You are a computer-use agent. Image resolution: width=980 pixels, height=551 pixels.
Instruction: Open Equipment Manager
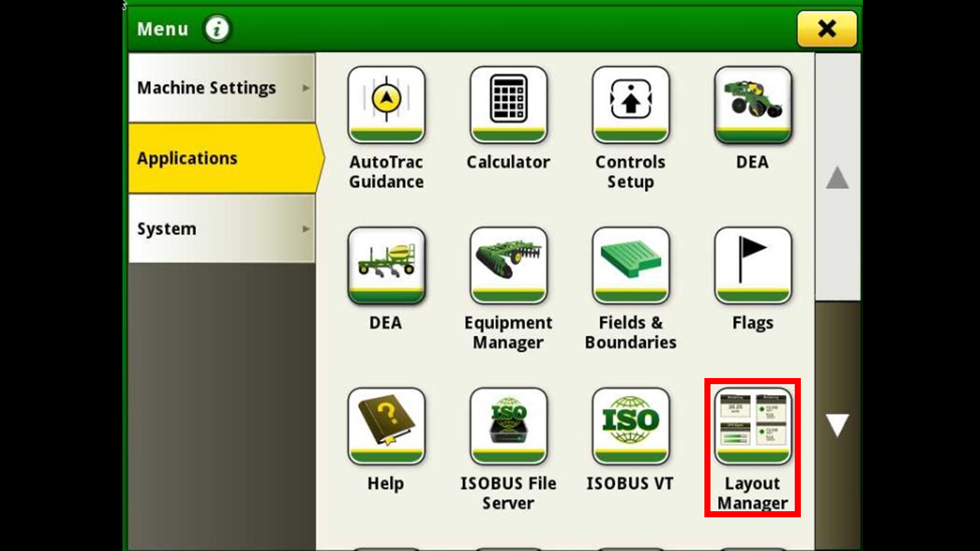(x=508, y=266)
